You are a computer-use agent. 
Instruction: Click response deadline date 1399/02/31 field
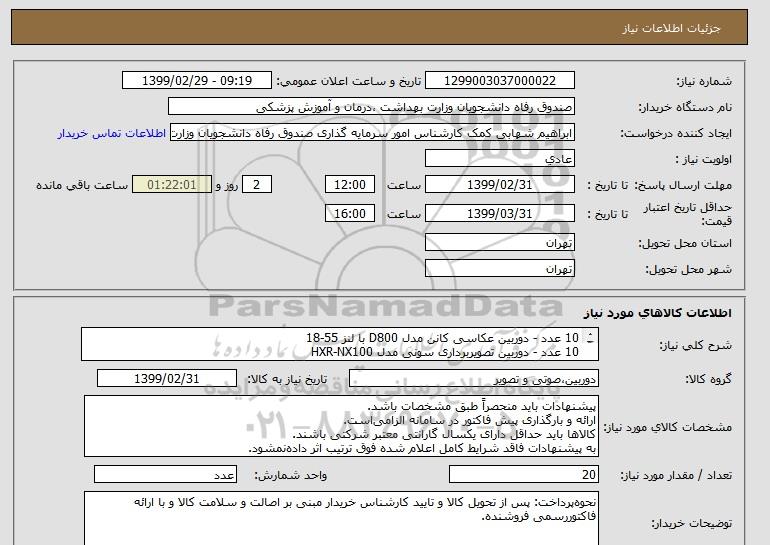pyautogui.click(x=499, y=185)
